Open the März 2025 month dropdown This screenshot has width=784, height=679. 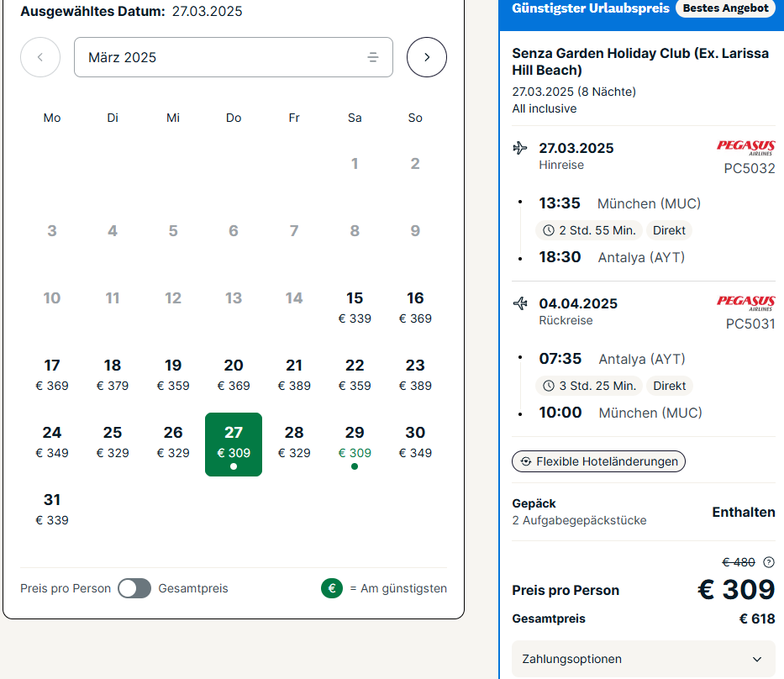click(x=234, y=57)
